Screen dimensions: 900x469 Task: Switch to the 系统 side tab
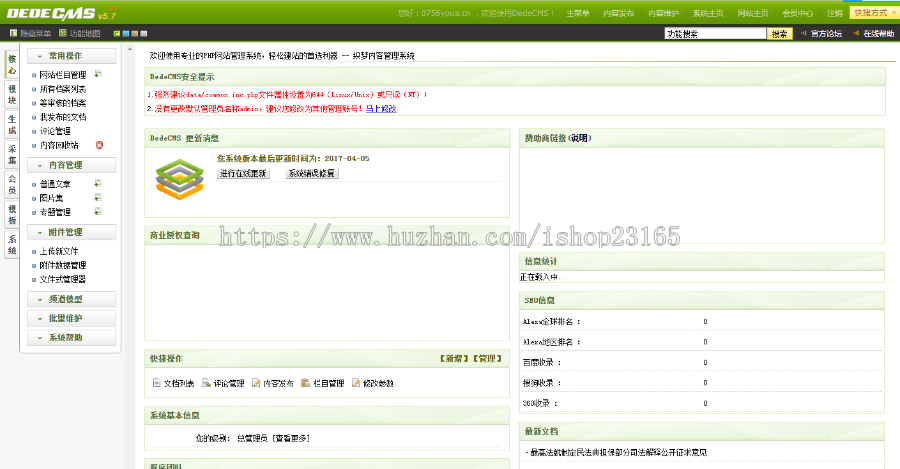[12, 245]
